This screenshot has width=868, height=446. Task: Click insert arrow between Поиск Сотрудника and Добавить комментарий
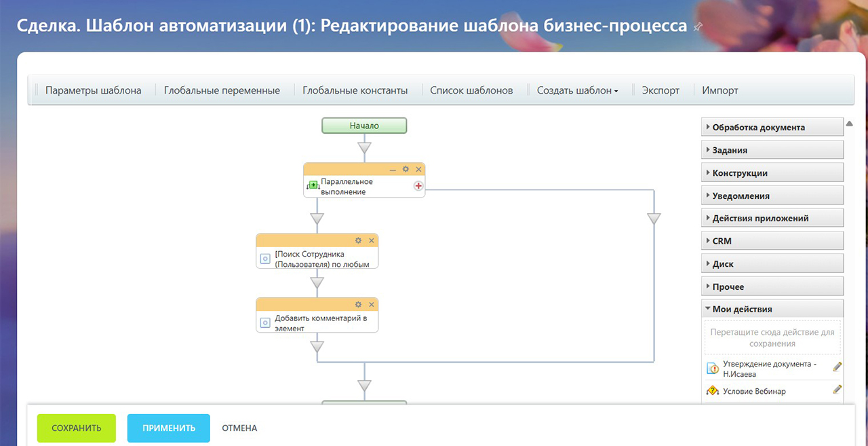(x=317, y=283)
